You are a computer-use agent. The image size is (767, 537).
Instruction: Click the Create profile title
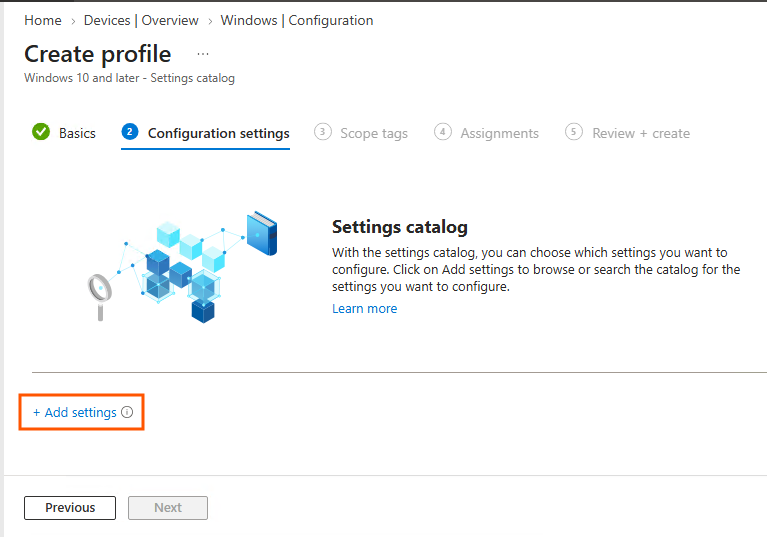[98, 54]
